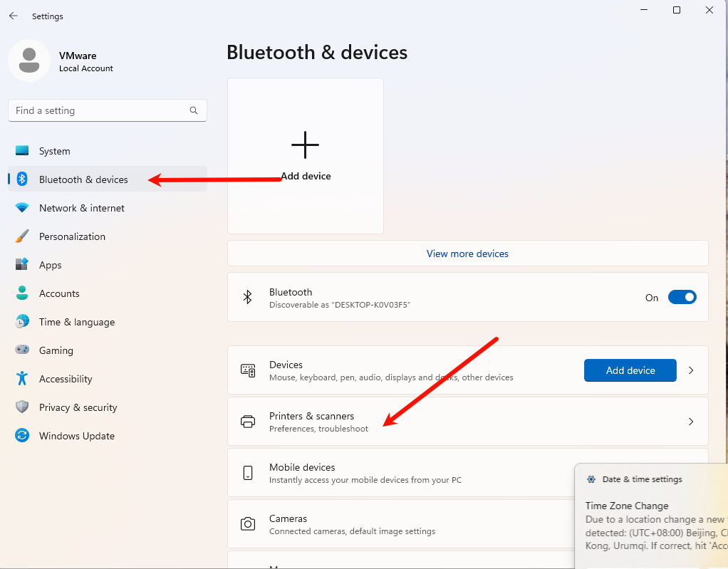The height and width of the screenshot is (569, 728).
Task: Click the Gaming controller icon
Action: [x=22, y=350]
